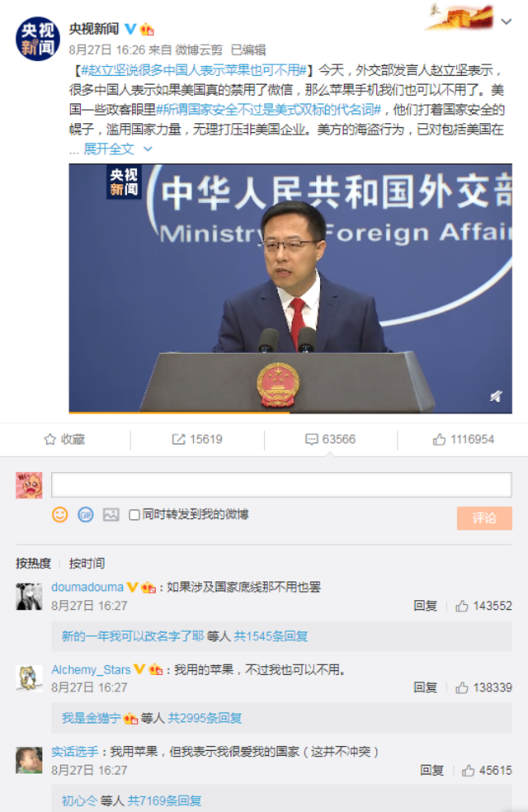
Task: Enable 同时转发到我的微博 checkbox
Action: (134, 515)
